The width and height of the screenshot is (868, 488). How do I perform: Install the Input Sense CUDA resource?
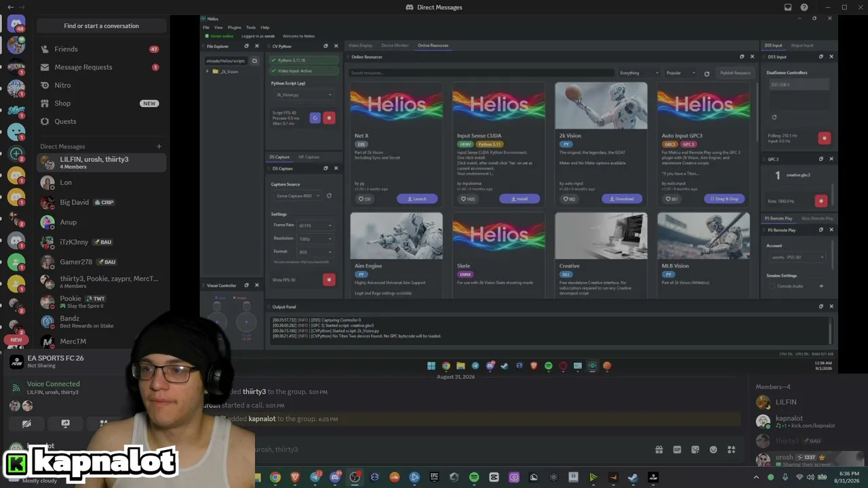click(x=519, y=199)
